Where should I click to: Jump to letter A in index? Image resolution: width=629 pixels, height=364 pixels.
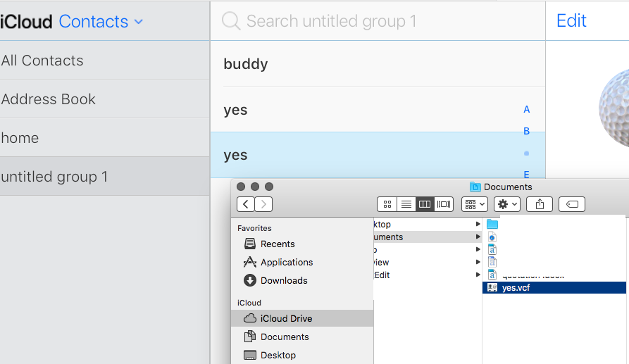pos(527,109)
